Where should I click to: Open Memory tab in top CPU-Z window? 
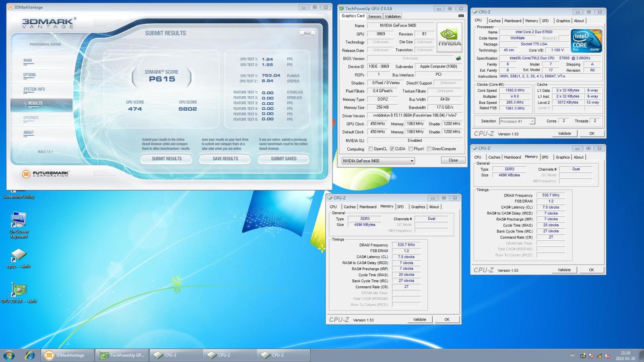531,21
